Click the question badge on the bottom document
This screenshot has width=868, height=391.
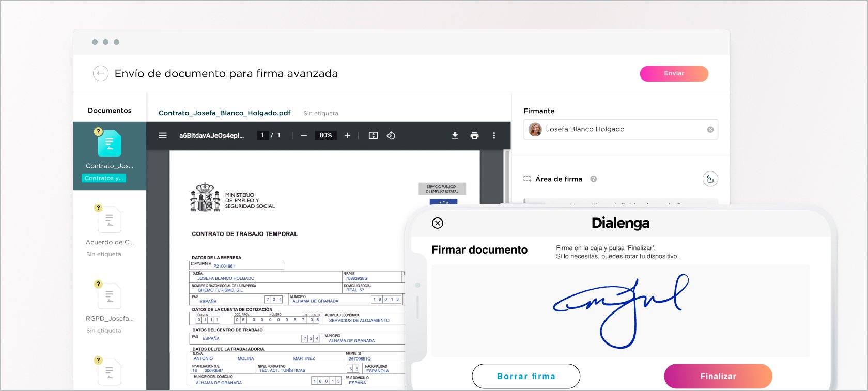coord(98,361)
